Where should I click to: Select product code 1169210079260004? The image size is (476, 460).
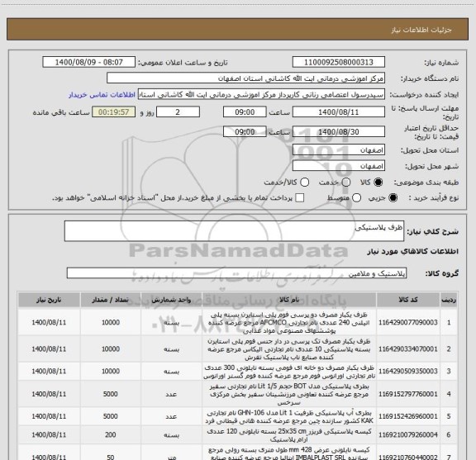[408, 435]
